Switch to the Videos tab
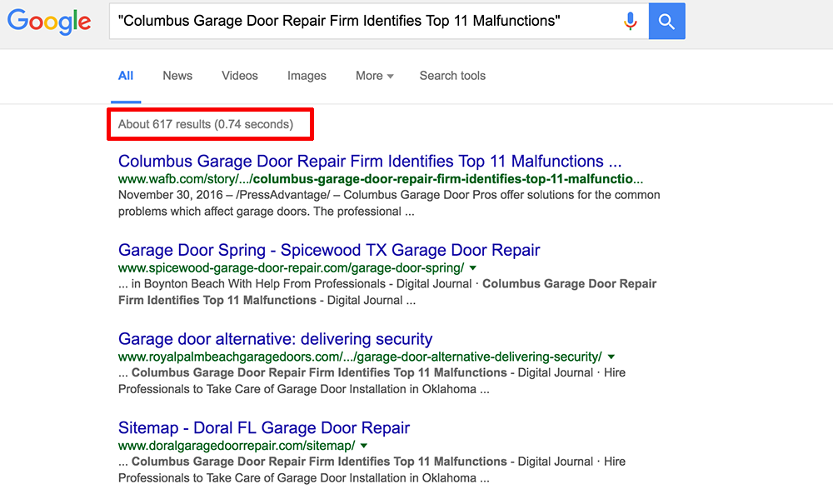 (x=240, y=76)
